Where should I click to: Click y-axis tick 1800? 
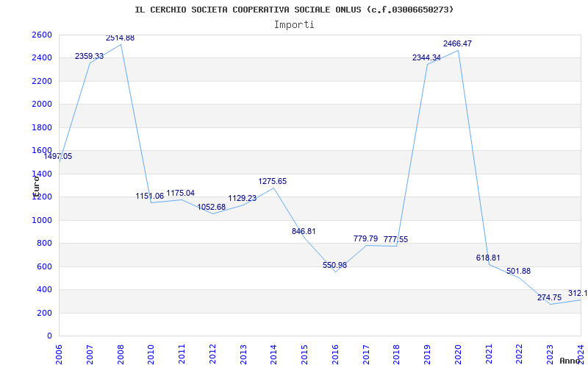click(40, 127)
